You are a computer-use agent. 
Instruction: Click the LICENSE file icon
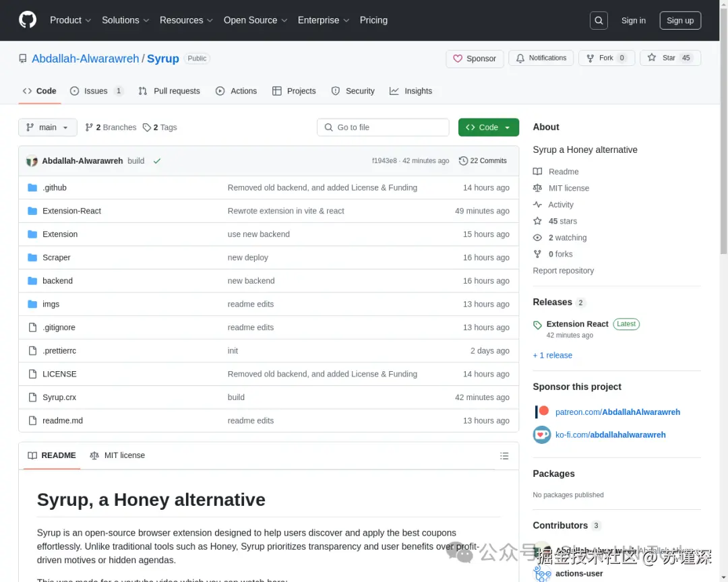click(x=32, y=374)
